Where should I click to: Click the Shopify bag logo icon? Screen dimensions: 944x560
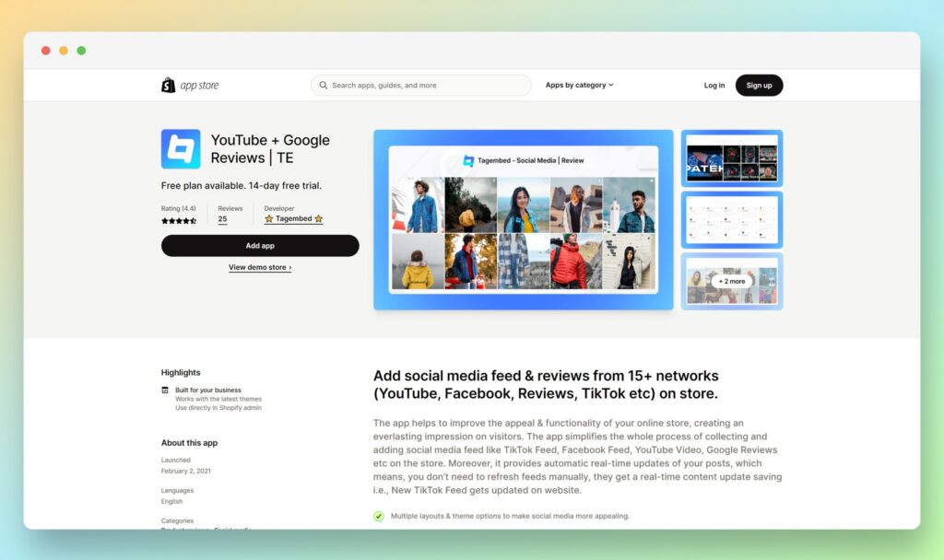coord(168,86)
